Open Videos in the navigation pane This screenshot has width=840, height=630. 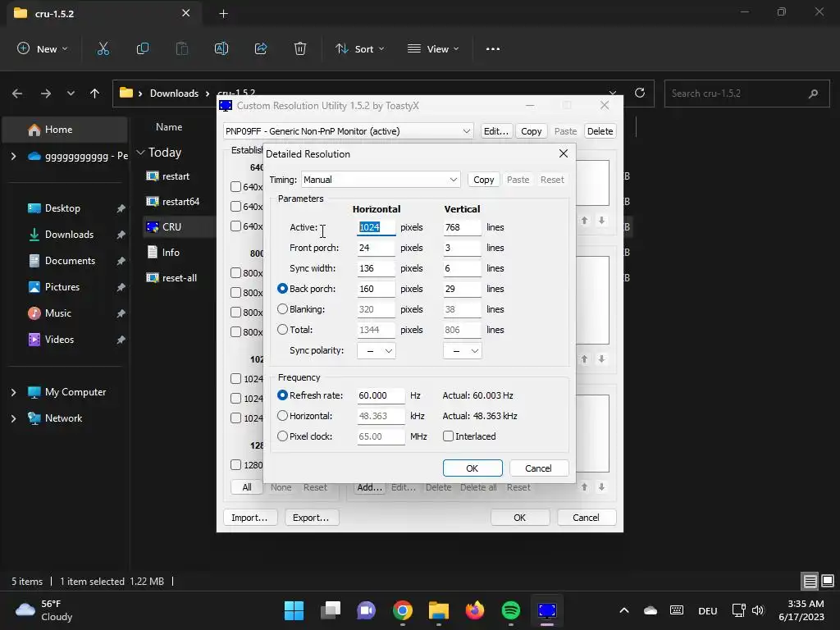(x=59, y=340)
